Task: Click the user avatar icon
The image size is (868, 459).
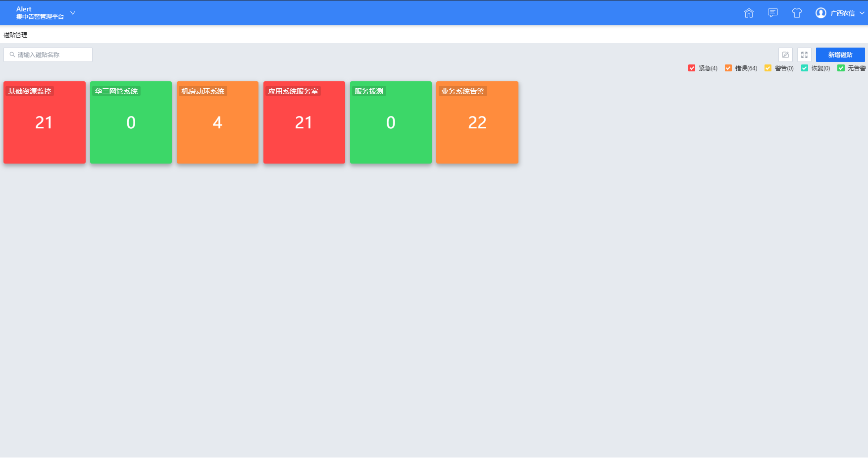Action: tap(821, 13)
